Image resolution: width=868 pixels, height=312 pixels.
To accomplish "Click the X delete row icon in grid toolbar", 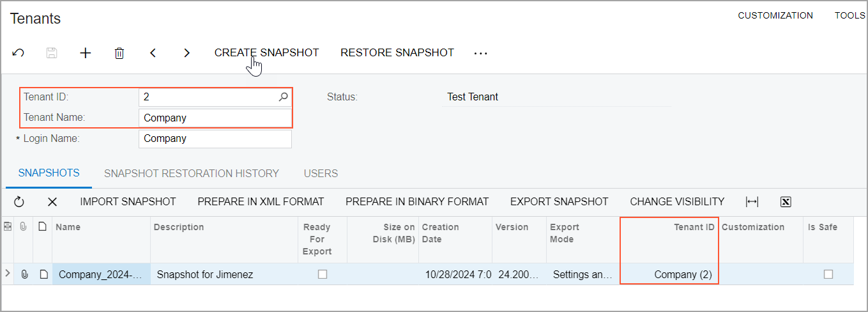I will point(52,202).
